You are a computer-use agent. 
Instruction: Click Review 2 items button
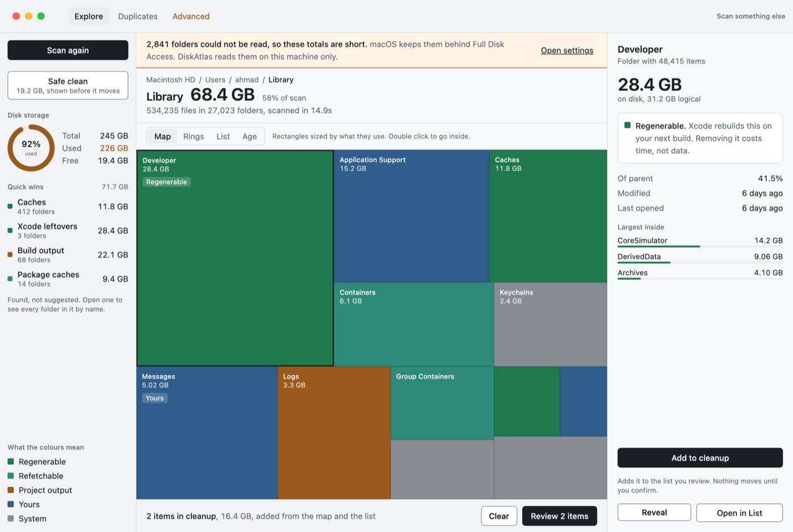(560, 516)
